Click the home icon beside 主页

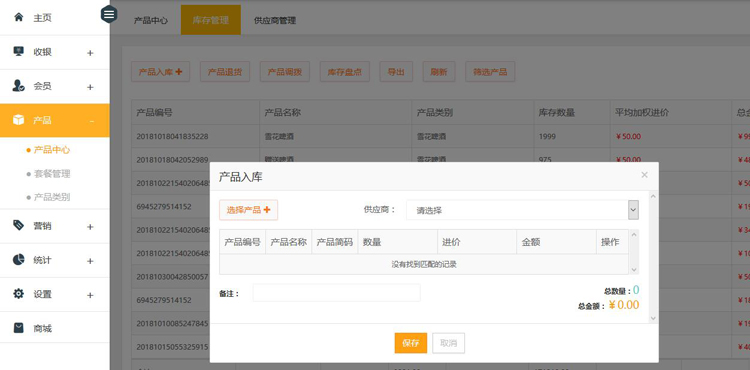coord(19,18)
